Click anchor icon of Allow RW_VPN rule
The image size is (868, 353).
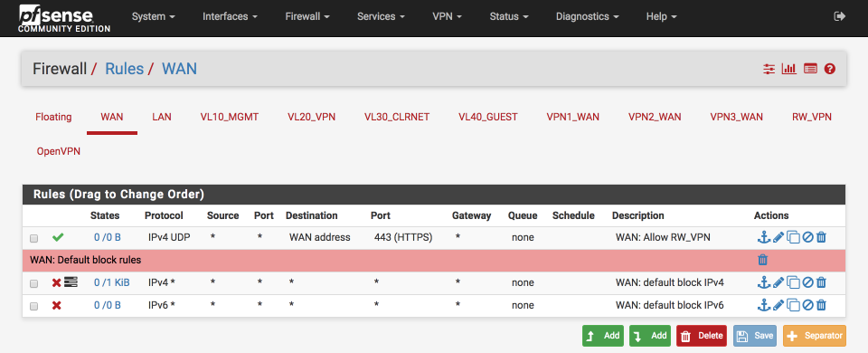pyautogui.click(x=764, y=237)
